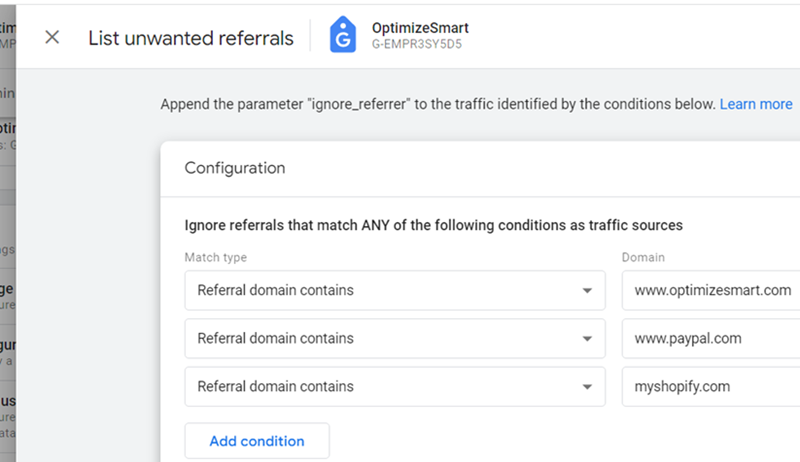Focus the myshopify.com domain field

point(711,387)
